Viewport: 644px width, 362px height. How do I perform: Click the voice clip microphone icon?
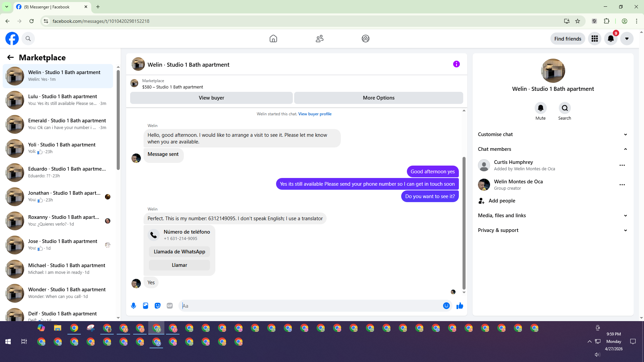(x=133, y=306)
